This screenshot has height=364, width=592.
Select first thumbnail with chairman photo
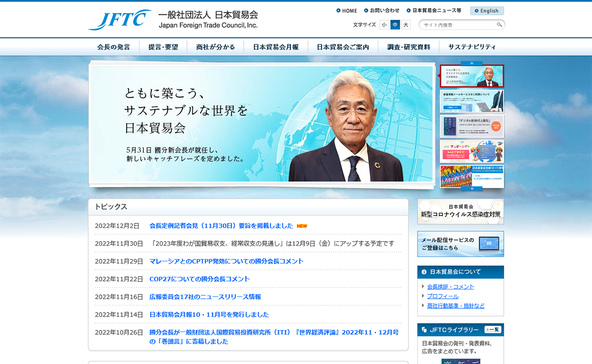[x=472, y=76]
